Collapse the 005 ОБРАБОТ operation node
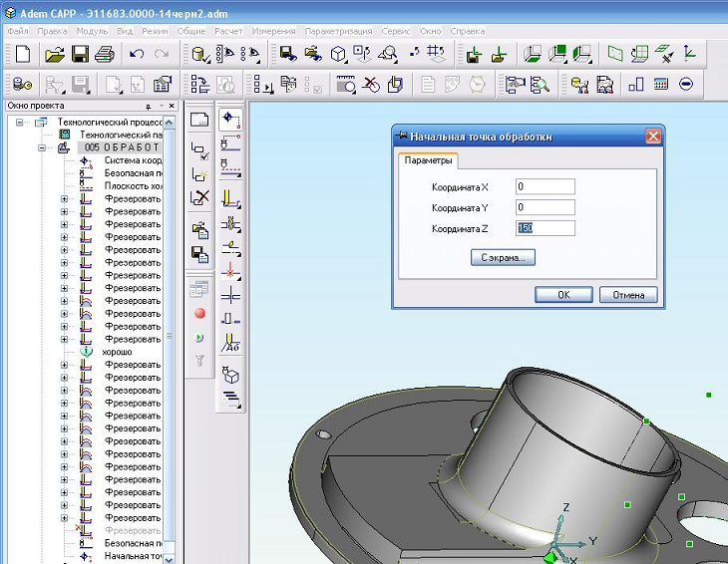Viewport: 728px width, 564px height. (x=42, y=147)
